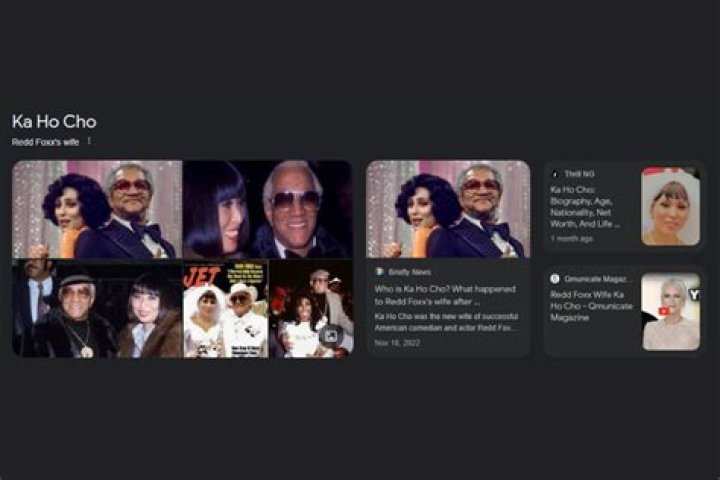Click the Thrill NG source icon
720x480 pixels.
pos(555,174)
